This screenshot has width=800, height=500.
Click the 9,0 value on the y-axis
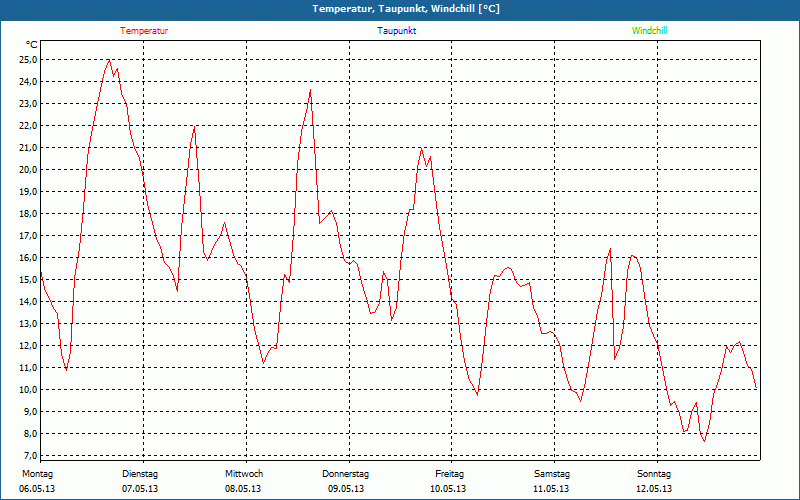(x=30, y=412)
